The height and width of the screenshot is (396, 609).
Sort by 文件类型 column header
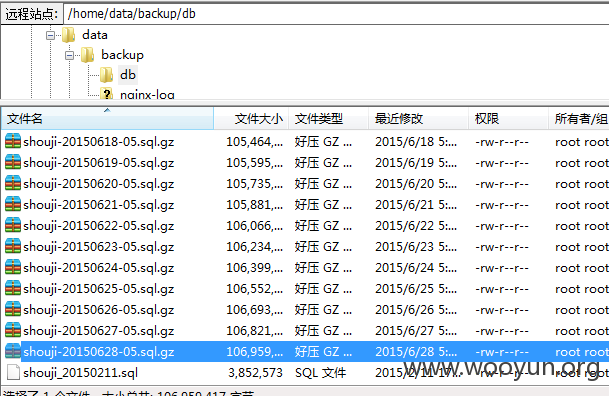pyautogui.click(x=328, y=118)
